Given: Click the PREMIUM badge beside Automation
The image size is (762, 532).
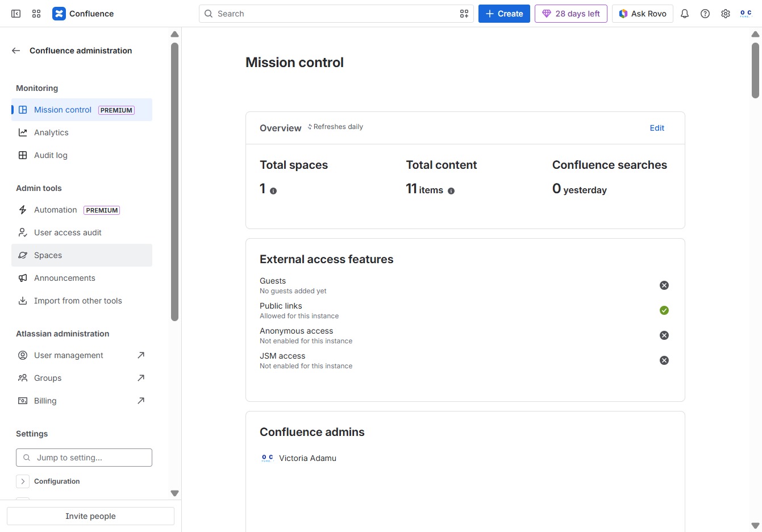Looking at the screenshot, I should click(x=102, y=210).
